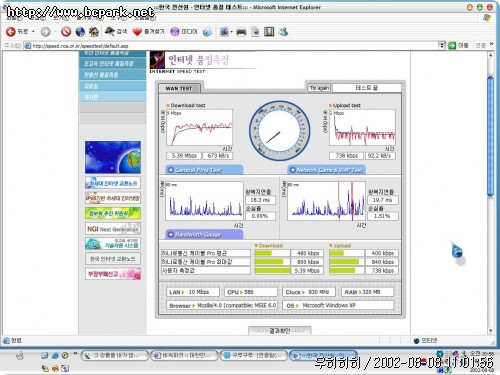Click the Forward arrow icon

tap(45, 32)
